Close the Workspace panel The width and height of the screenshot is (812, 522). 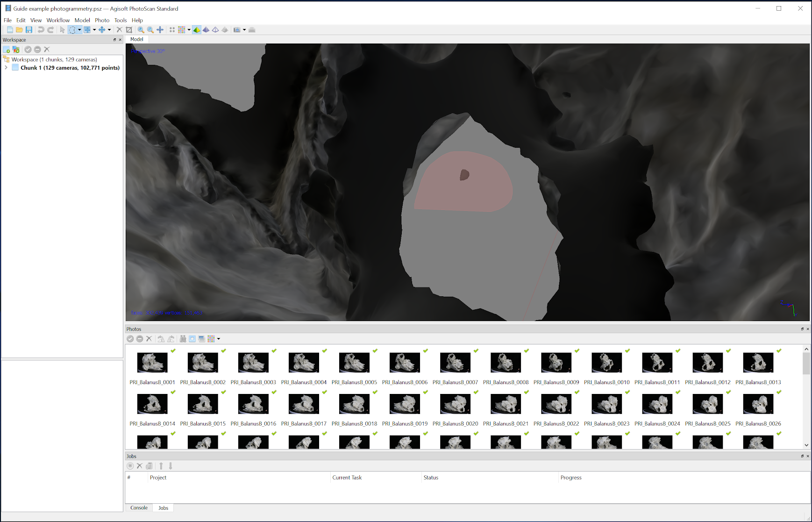[x=120, y=40]
